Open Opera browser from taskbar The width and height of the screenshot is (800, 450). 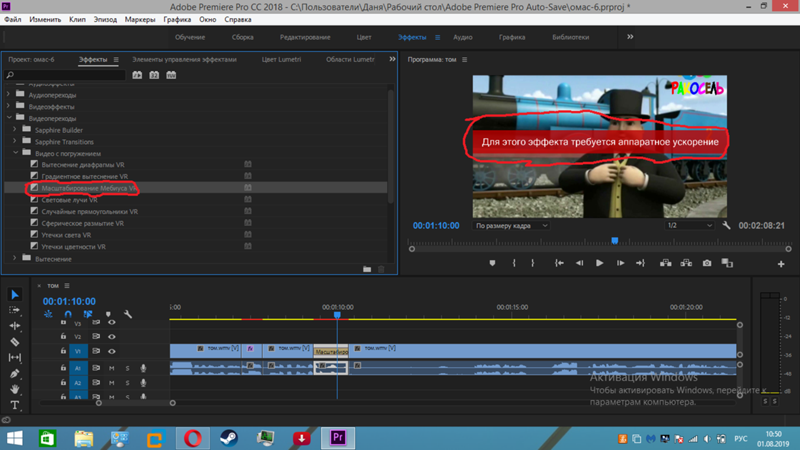(x=192, y=438)
